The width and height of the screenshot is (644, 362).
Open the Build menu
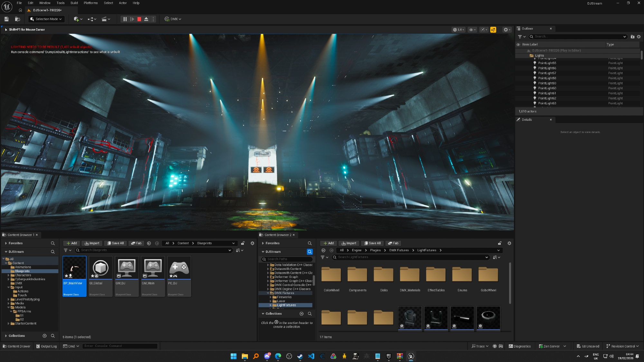(x=74, y=3)
